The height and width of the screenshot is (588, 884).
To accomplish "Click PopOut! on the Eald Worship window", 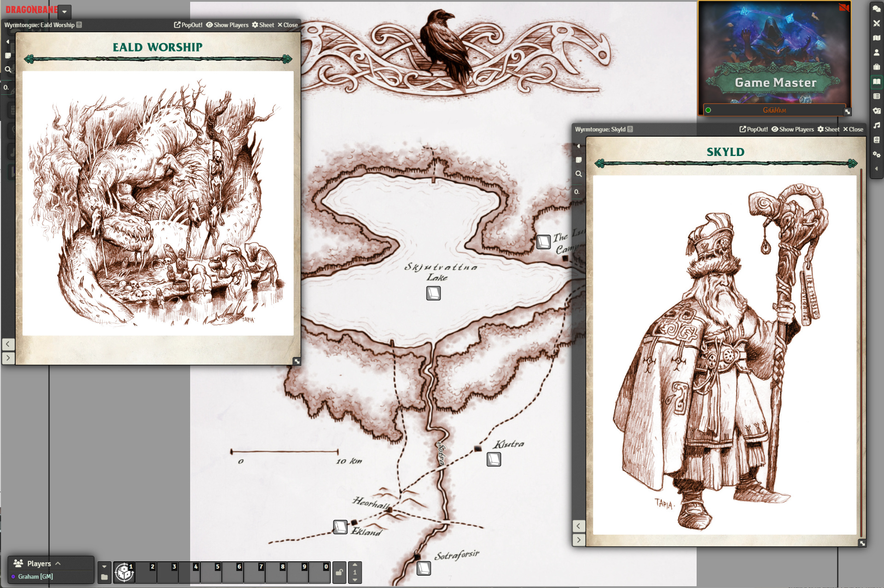I will click(x=188, y=25).
